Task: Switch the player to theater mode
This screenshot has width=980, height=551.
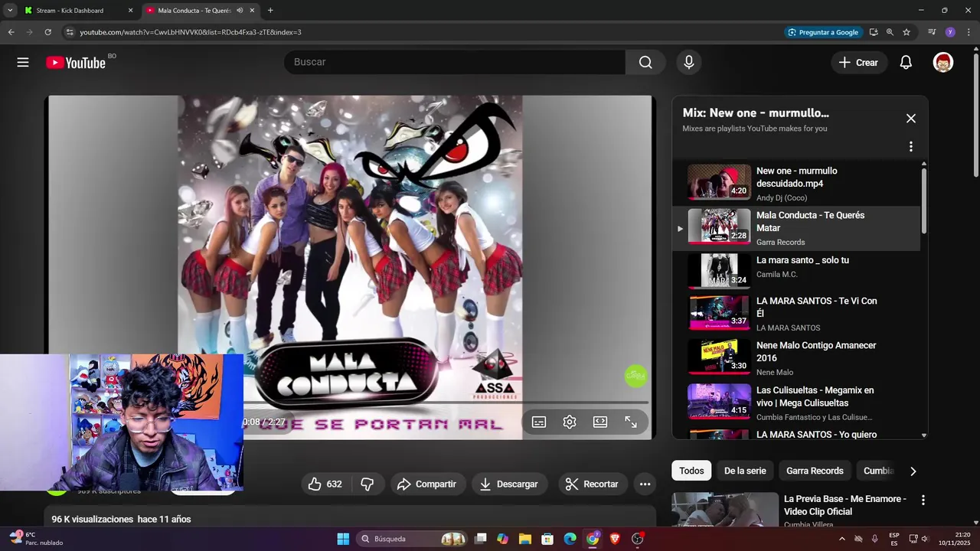Action: (x=600, y=422)
